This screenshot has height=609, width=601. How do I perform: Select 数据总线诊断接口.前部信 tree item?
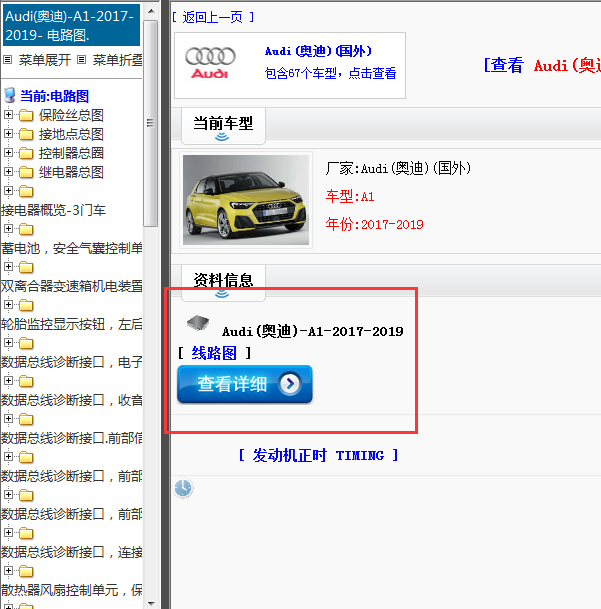click(x=71, y=438)
